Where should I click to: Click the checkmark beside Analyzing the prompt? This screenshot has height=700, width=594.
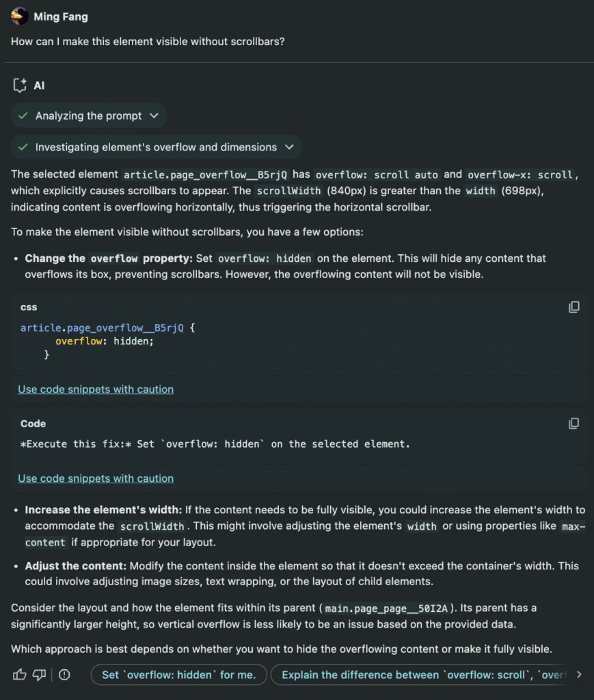click(x=24, y=116)
